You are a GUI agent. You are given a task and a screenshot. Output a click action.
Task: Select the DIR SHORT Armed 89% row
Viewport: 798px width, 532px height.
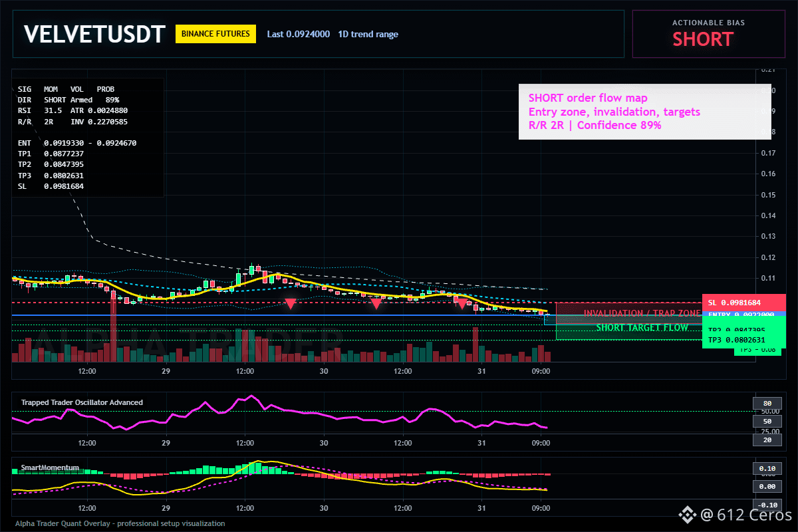pos(68,99)
